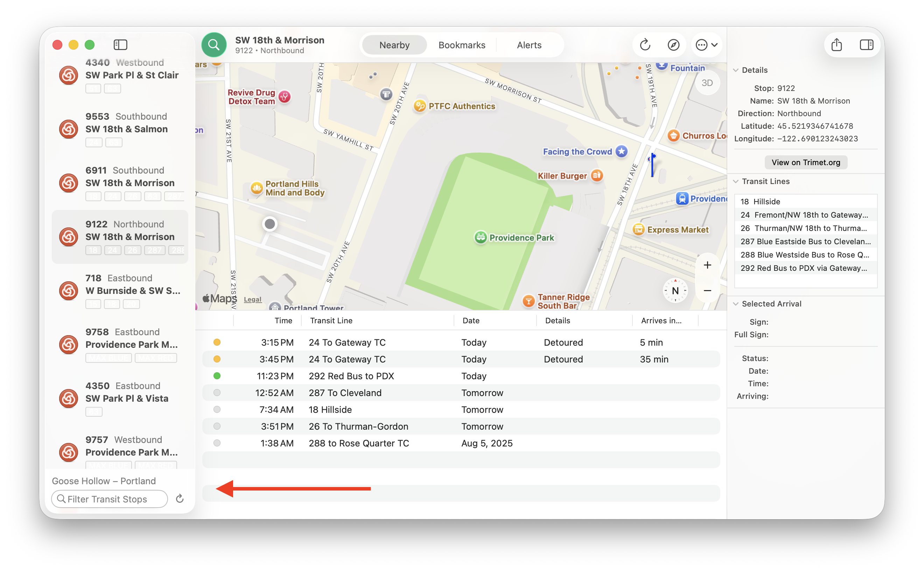The width and height of the screenshot is (924, 571).
Task: Toggle the right inspector panel icon
Action: 866,45
